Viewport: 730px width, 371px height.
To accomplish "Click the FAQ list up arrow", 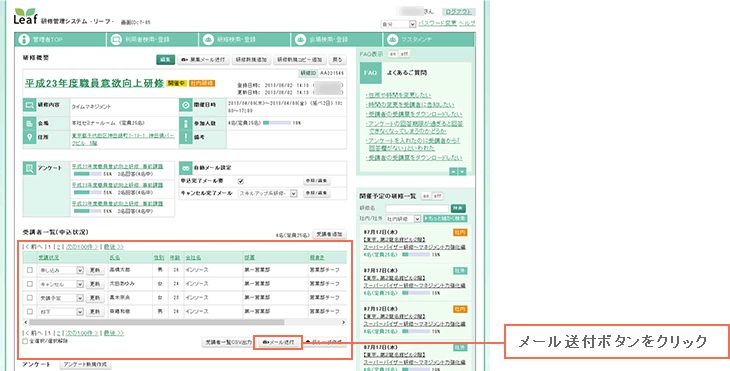I will [x=453, y=172].
